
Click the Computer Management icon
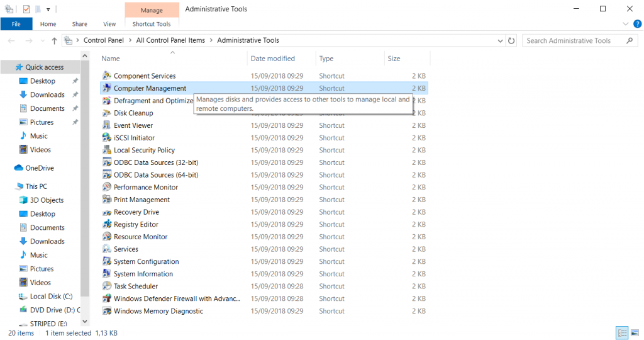click(107, 88)
